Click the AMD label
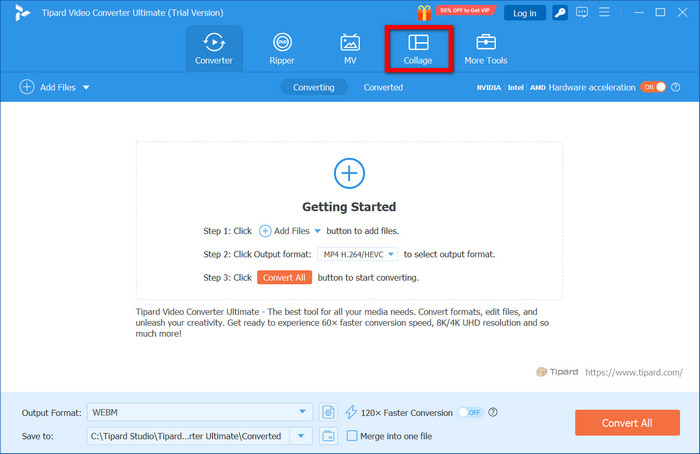The width and height of the screenshot is (700, 454). coord(538,87)
